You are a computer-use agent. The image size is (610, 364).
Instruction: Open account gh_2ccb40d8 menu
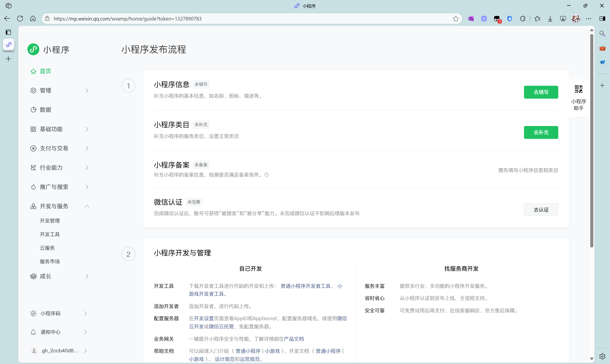(x=59, y=351)
